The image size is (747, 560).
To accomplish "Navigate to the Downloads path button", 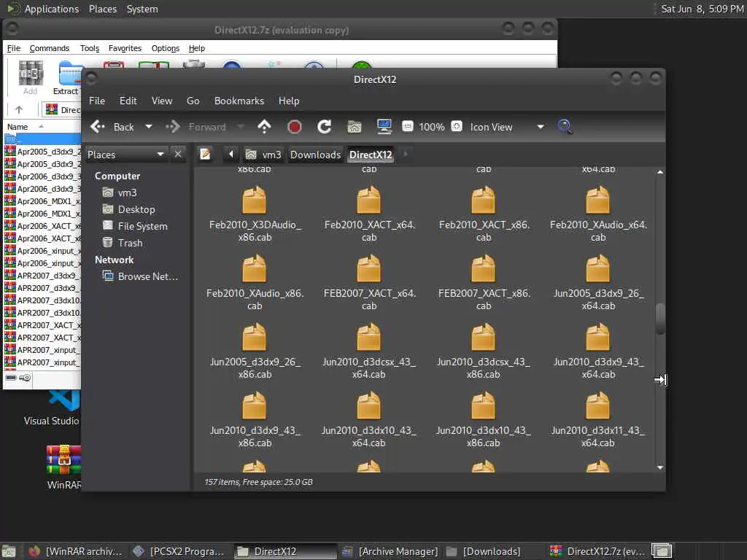I will 315,155.
